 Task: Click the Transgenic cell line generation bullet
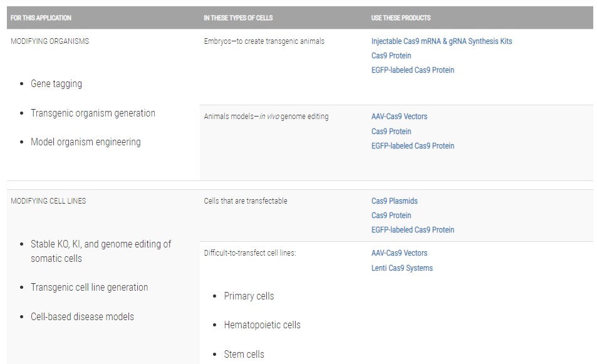89,288
